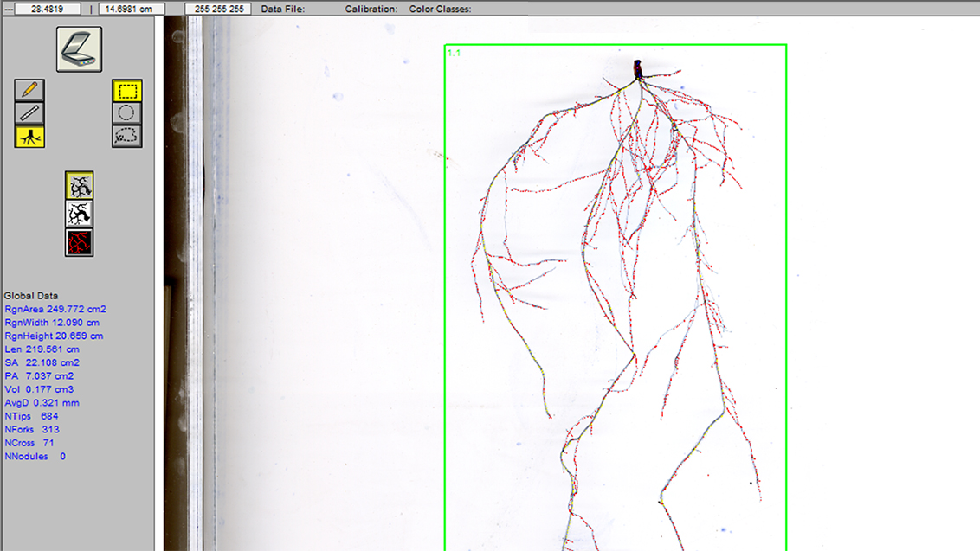The image size is (980, 551).
Task: Click the scanner acquire image icon
Action: [79, 48]
